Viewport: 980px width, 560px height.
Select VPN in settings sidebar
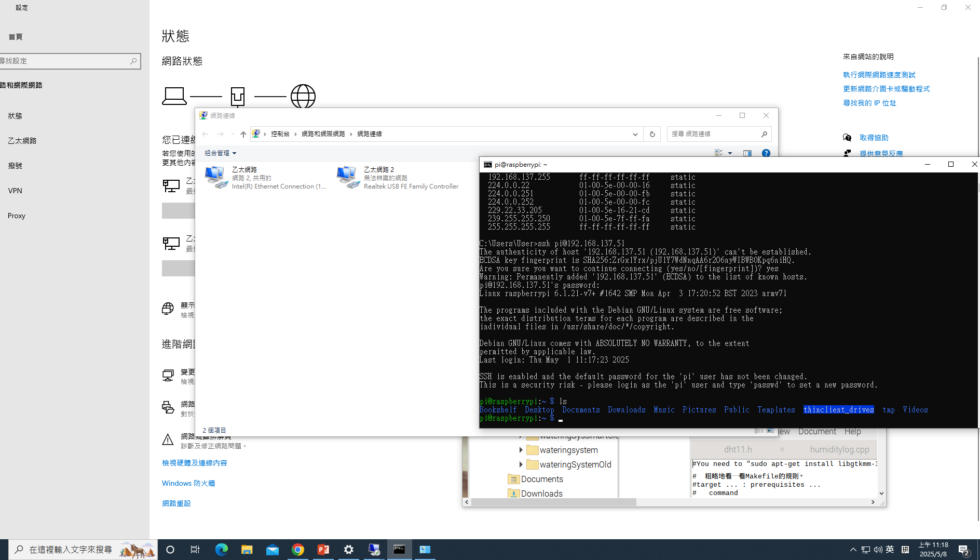pyautogui.click(x=15, y=191)
